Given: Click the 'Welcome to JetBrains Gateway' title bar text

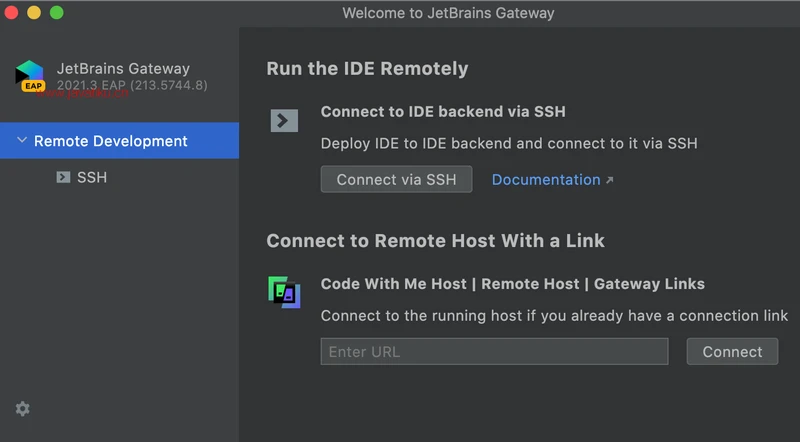Looking at the screenshot, I should tap(448, 13).
